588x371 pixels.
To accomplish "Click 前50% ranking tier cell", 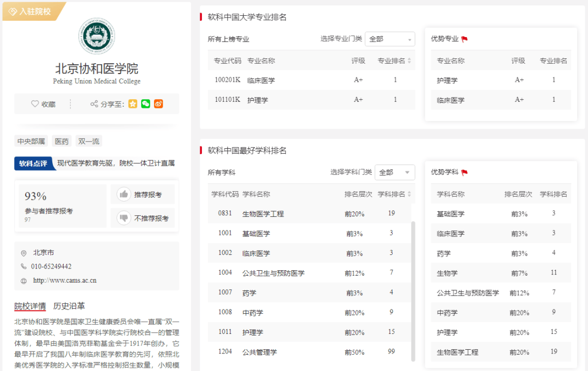I will 355,352.
